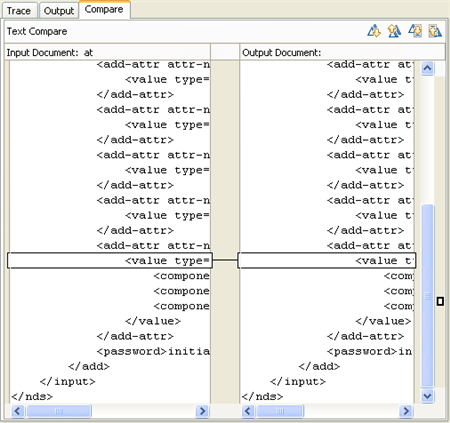
Task: Select the highlighted '<value type=' line in input
Action: (x=109, y=260)
